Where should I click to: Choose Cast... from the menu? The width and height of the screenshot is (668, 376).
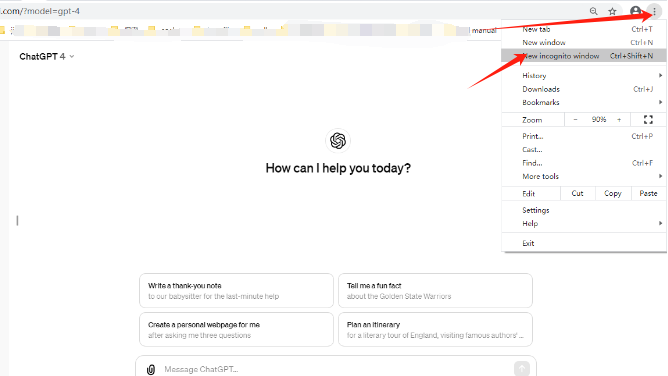tap(584, 149)
